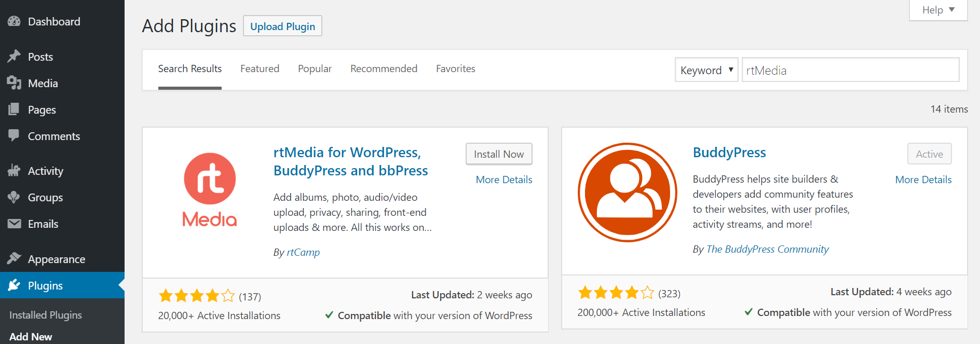Open the Keyword search type dropdown
The height and width of the screenshot is (344, 980).
[706, 70]
